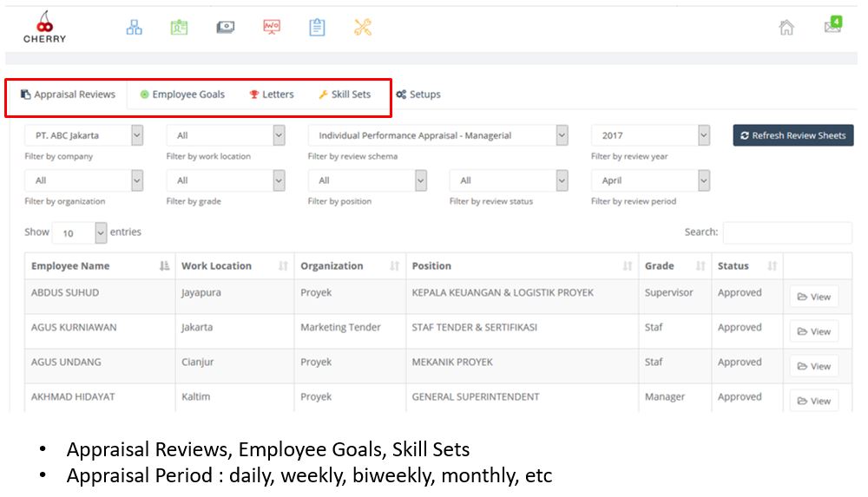Open the red presentation board icon
Viewport: 868px width, 497px height.
click(272, 28)
